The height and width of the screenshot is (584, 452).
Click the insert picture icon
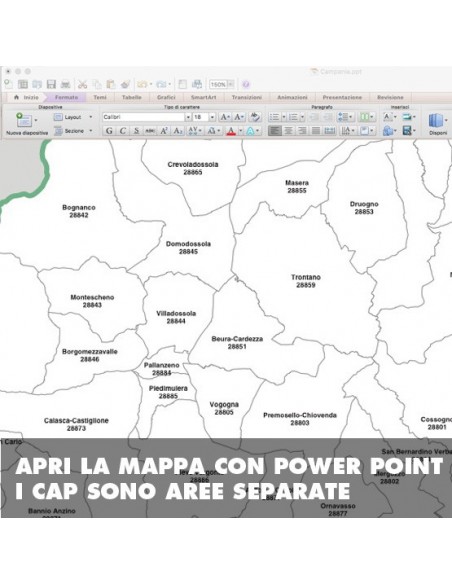pos(407,117)
